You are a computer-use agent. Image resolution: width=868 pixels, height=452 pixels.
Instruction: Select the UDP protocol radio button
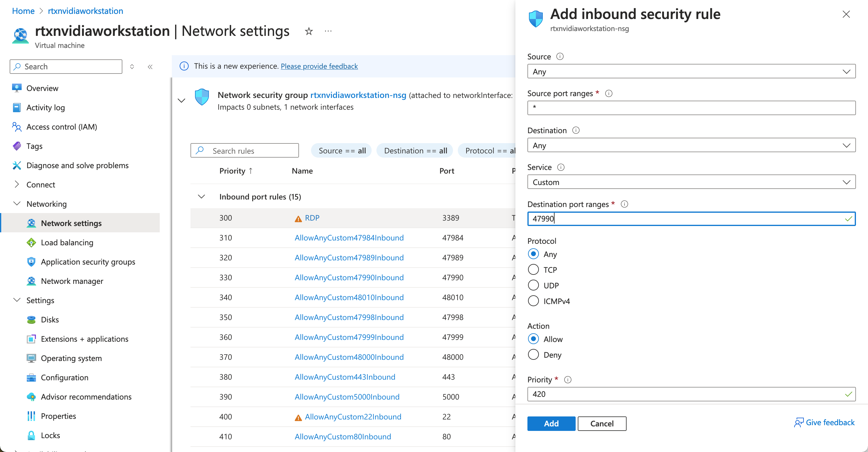[533, 285]
